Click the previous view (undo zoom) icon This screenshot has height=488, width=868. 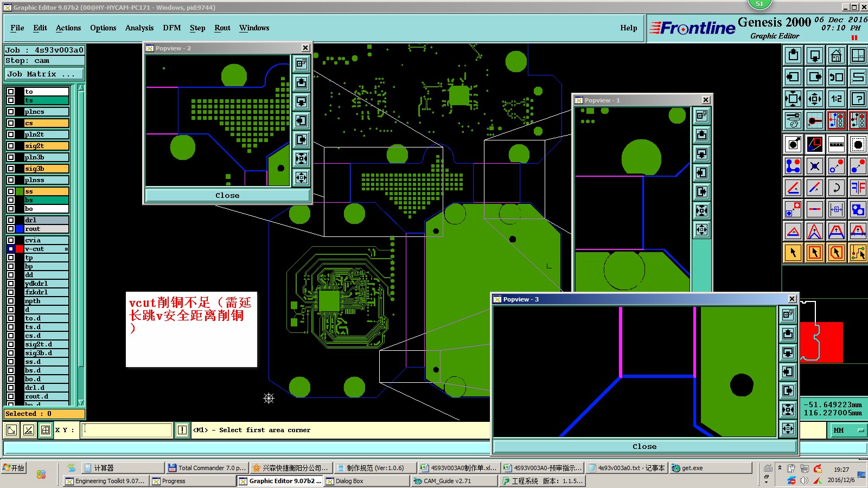coord(837,77)
